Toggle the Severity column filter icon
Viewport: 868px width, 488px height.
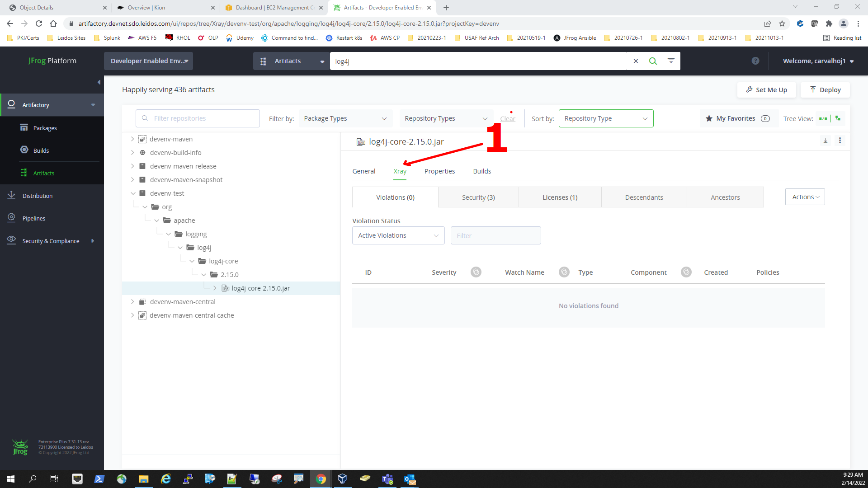[x=476, y=272]
